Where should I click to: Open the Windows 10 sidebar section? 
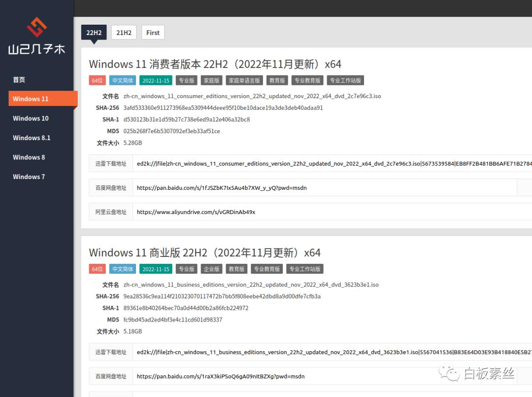point(31,118)
